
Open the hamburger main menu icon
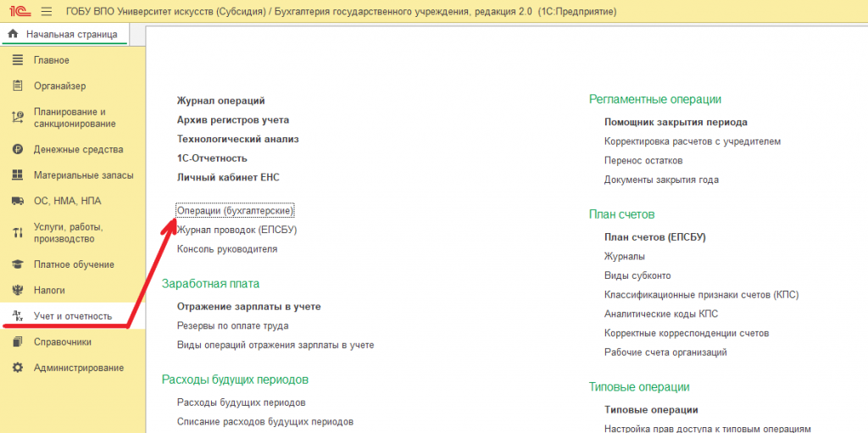click(47, 11)
